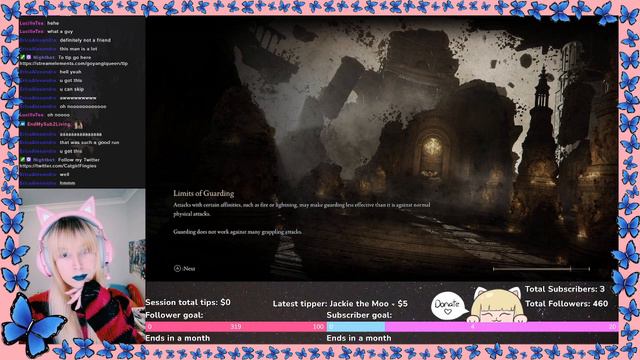Click the green moderator badge on Nightbot's Twitter message

click(x=22, y=160)
